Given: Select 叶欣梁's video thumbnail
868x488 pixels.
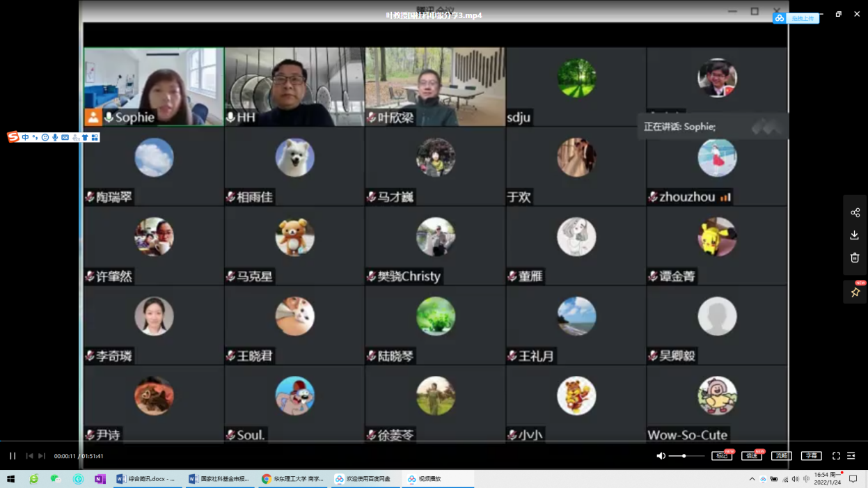Looking at the screenshot, I should 435,86.
